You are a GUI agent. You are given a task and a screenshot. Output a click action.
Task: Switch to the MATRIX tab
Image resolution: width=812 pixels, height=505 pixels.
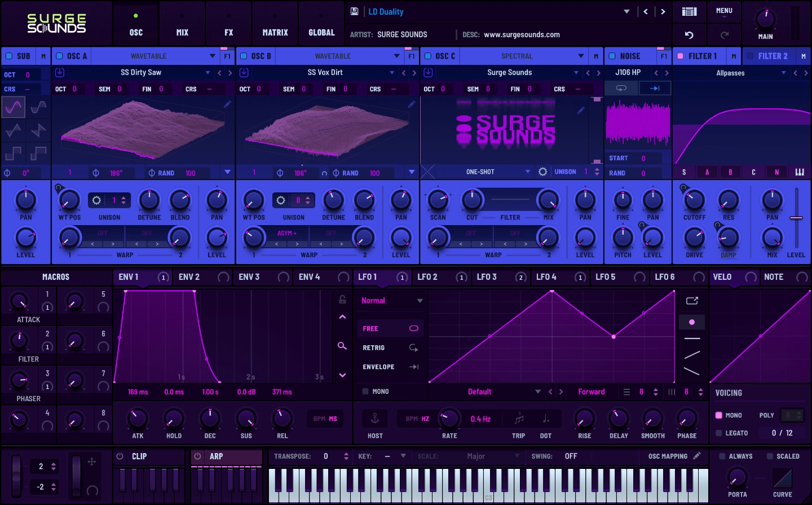click(x=275, y=22)
